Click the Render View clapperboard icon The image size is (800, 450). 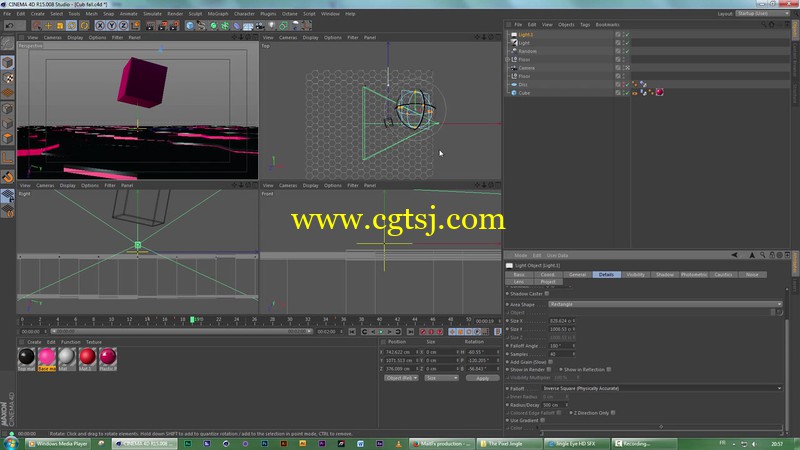point(151,25)
